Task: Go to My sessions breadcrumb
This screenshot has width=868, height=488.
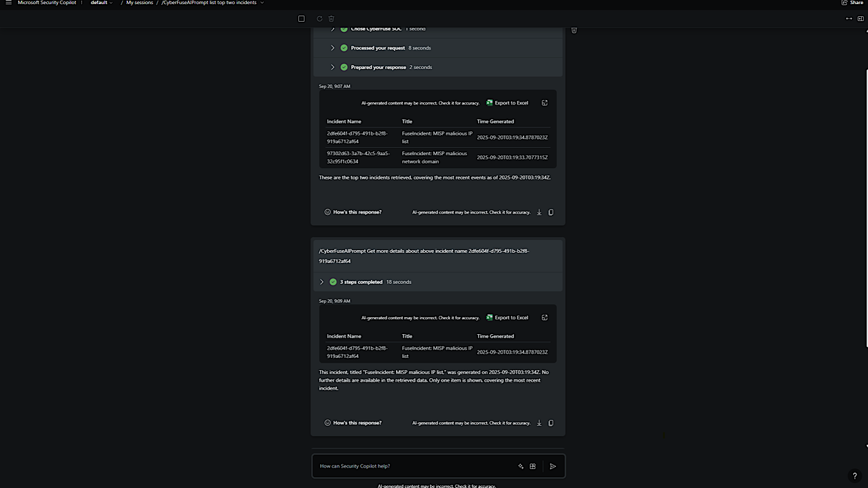Action: (x=140, y=3)
